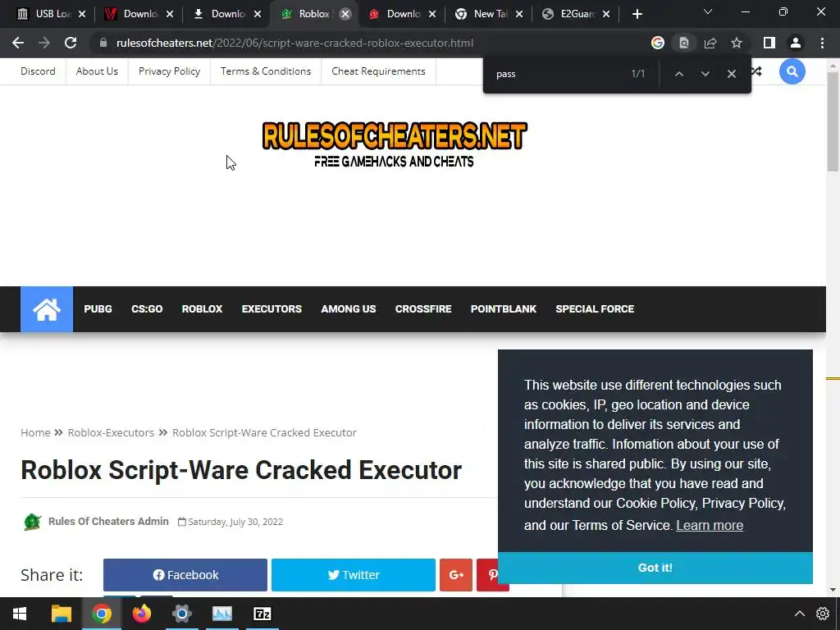Open the cookie Learn more link

(710, 526)
